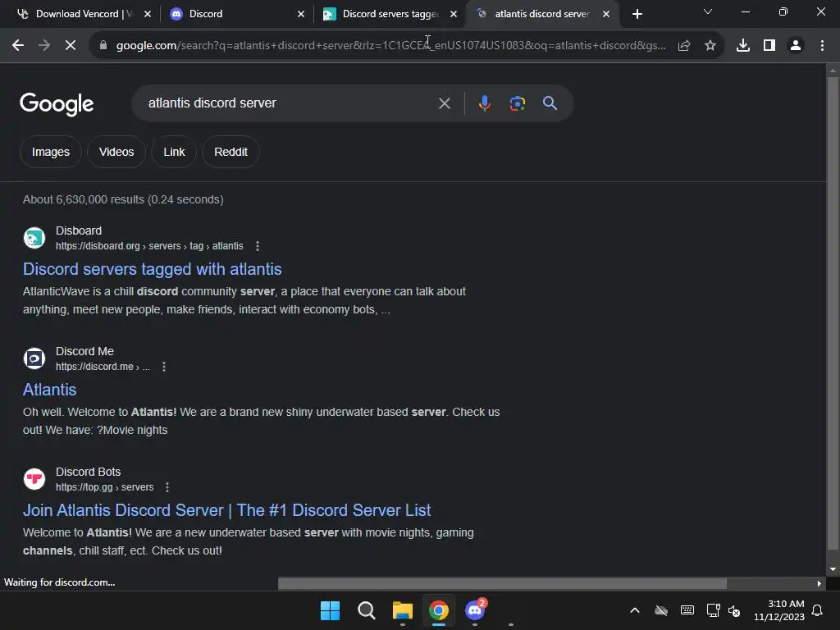Image resolution: width=840 pixels, height=630 pixels.
Task: Filter results by Videos
Action: pyautogui.click(x=116, y=152)
